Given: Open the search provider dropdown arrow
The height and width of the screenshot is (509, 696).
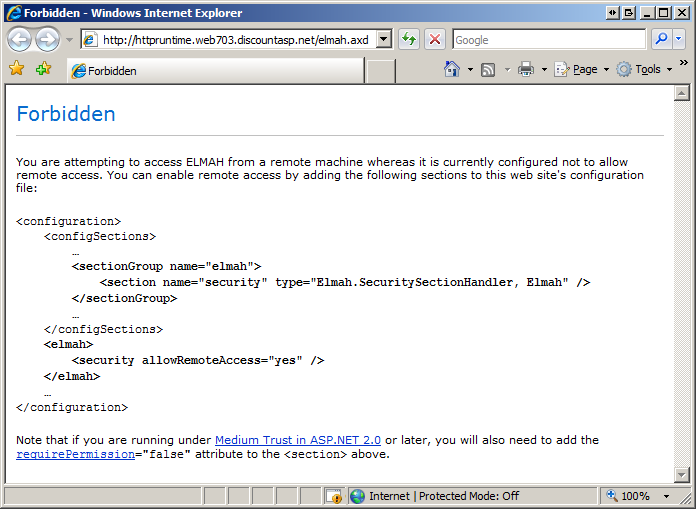Looking at the screenshot, I should click(678, 39).
